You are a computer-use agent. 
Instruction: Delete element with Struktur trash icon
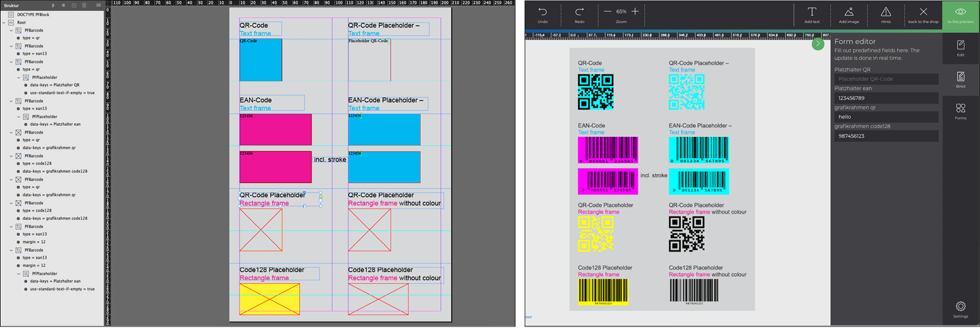coord(84,5)
